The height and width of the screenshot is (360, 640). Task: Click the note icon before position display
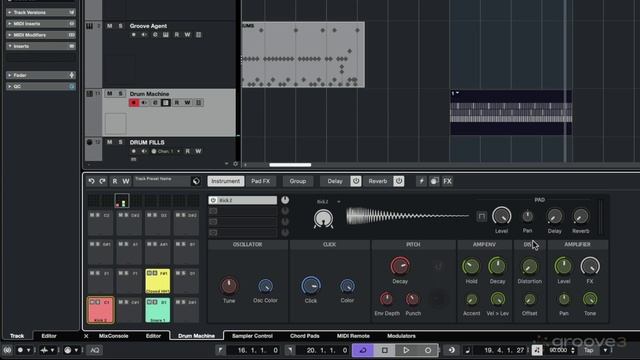[468, 350]
